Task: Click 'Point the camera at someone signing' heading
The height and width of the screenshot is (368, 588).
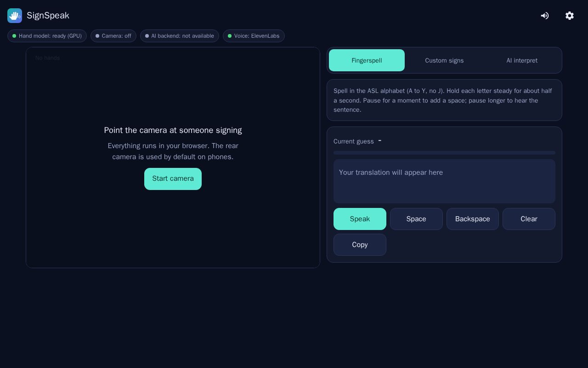Action: 173,130
